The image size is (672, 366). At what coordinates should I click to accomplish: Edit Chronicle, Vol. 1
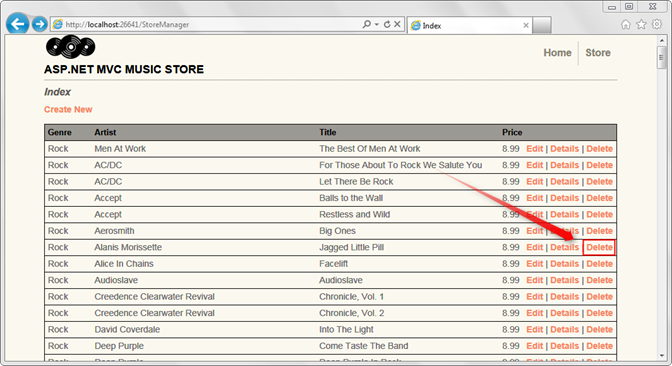pos(534,297)
